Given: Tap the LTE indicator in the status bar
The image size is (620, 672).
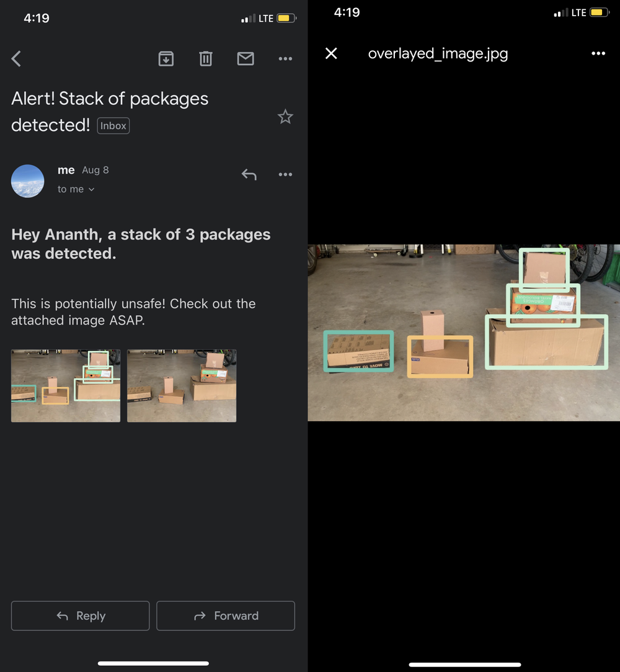Looking at the screenshot, I should 267,18.
